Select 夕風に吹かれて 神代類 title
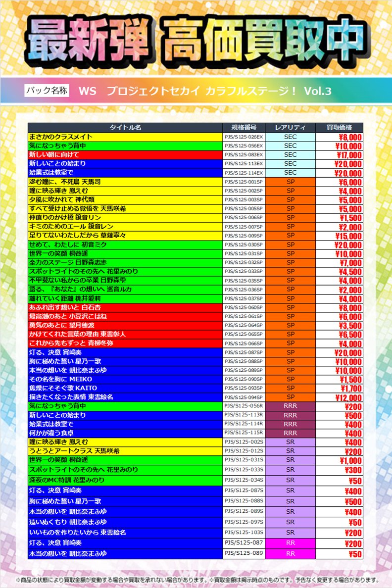 (62, 199)
